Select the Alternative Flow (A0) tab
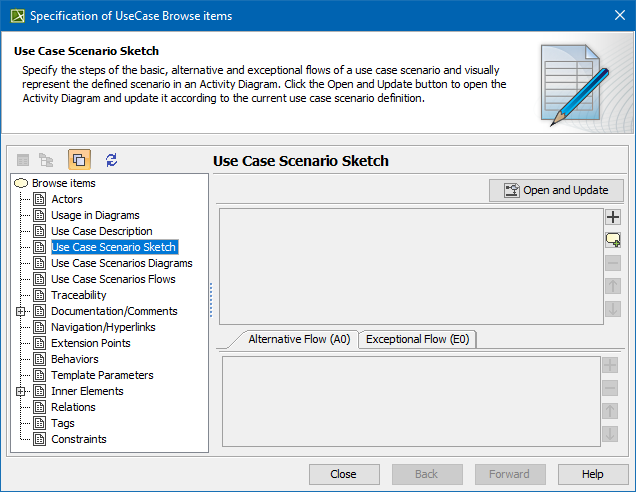The image size is (636, 492). click(x=298, y=339)
